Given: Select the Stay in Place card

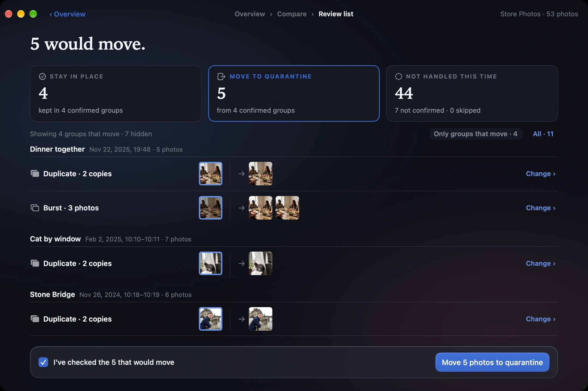Looking at the screenshot, I should [x=116, y=93].
